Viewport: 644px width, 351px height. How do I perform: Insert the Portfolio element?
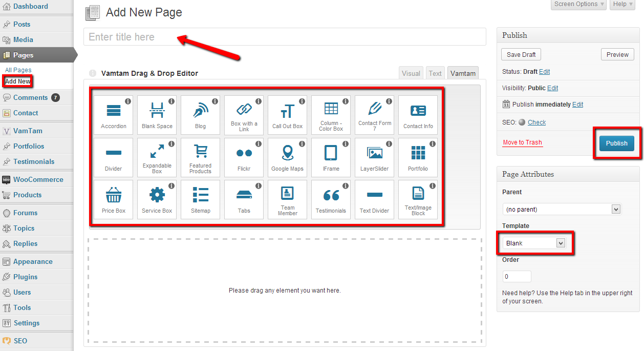(x=418, y=157)
